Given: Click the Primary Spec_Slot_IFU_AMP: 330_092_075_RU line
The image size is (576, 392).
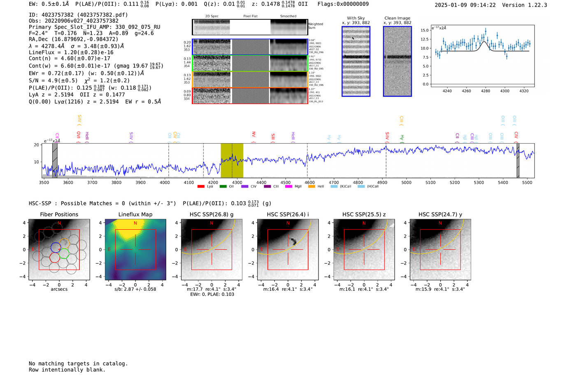Looking at the screenshot, I should tap(95, 27).
